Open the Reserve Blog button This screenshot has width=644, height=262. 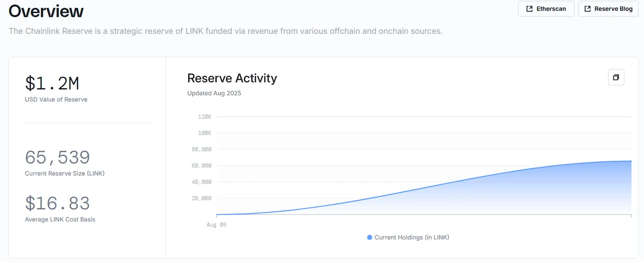608,9
